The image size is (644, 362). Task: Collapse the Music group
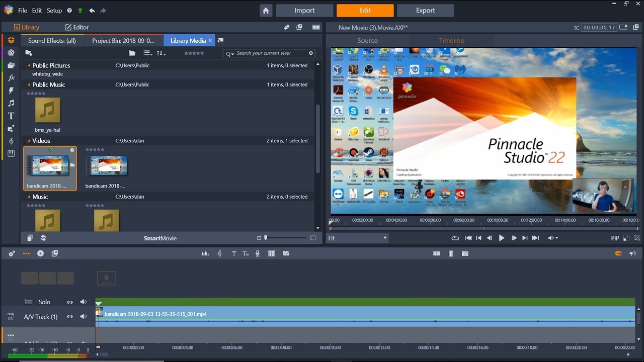29,197
